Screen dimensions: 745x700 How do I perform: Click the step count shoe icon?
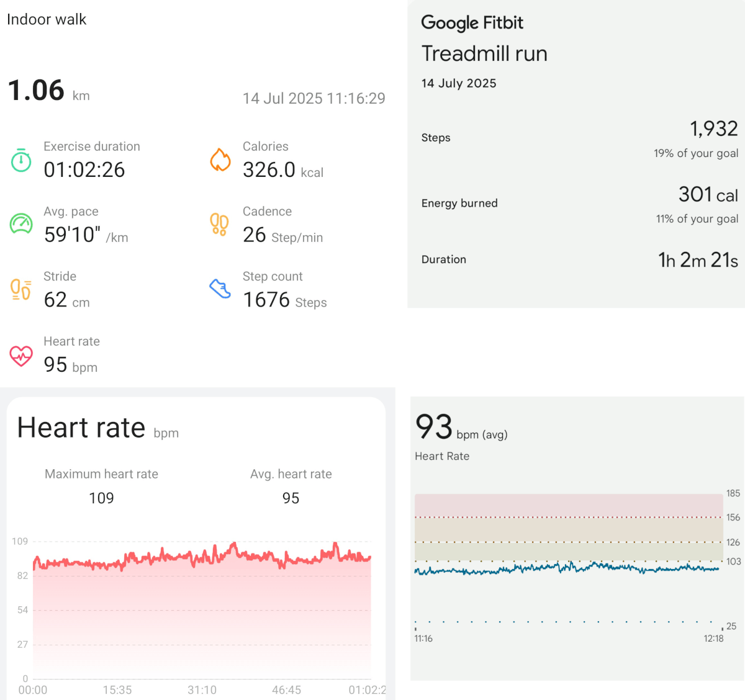(220, 289)
